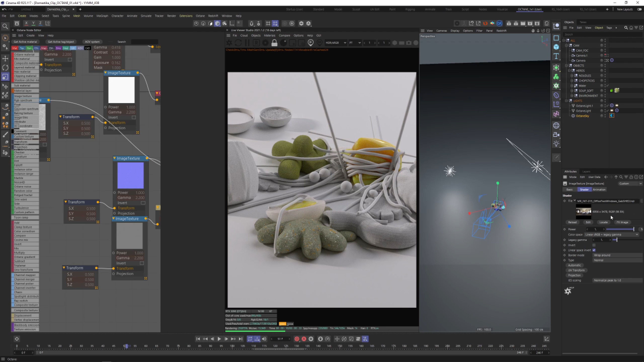Click the Reload button under texture file
644x362 pixels.
point(572,222)
